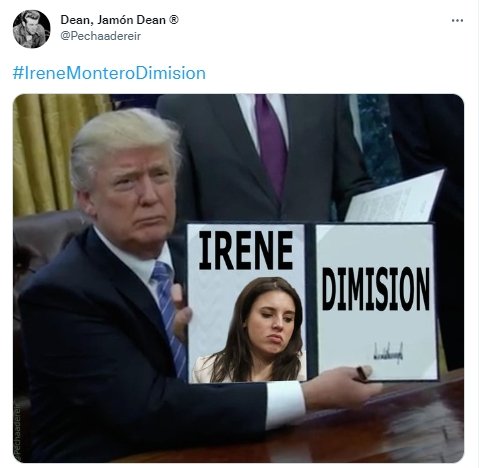Click the handwritten signature on the document
The image size is (479, 468).
(388, 352)
